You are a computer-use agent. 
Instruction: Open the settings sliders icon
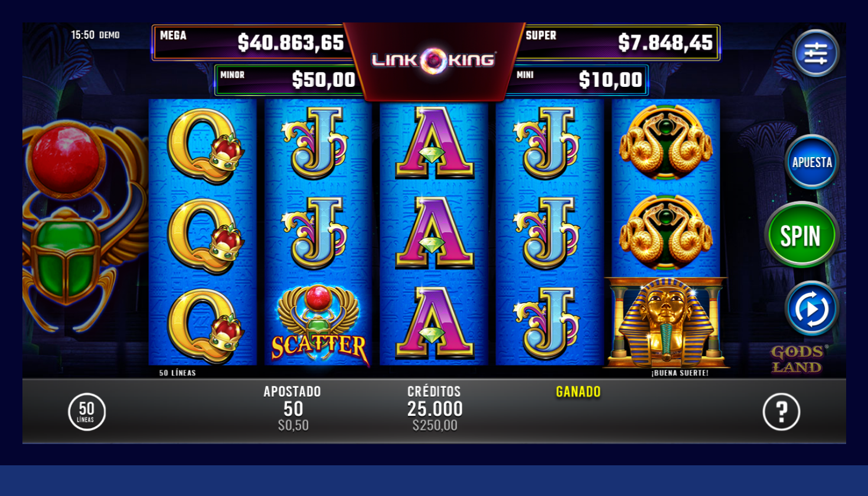click(x=815, y=54)
